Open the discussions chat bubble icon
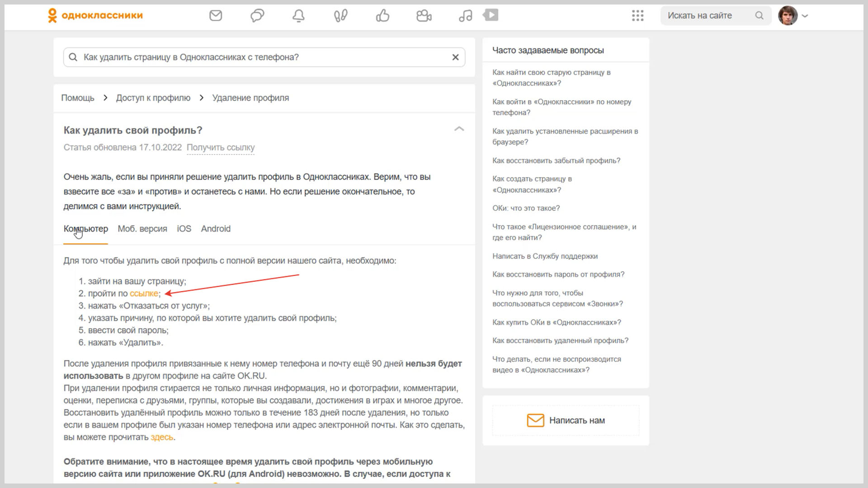The width and height of the screenshot is (868, 488). [x=257, y=16]
